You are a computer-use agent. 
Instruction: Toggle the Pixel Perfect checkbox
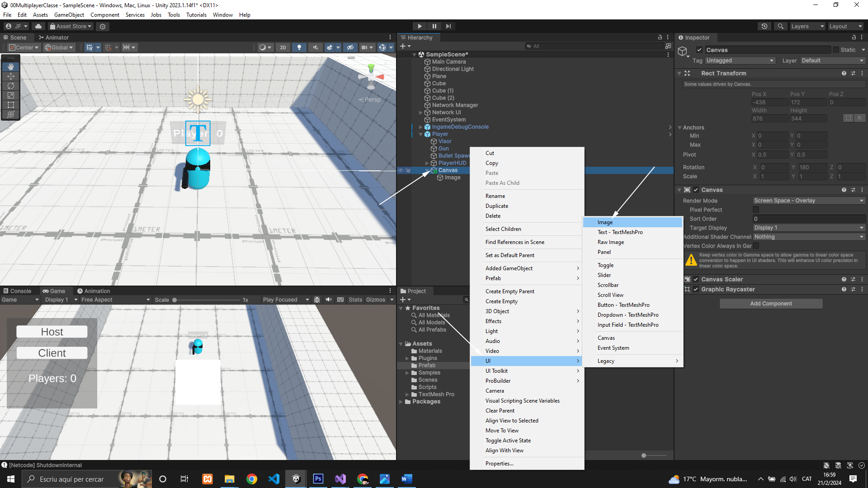756,210
